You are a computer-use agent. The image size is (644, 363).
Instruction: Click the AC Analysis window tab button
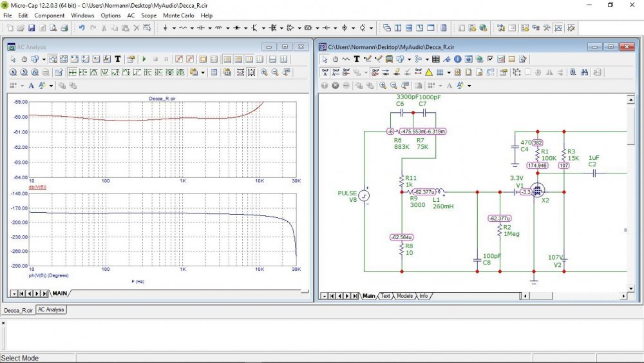tap(51, 310)
